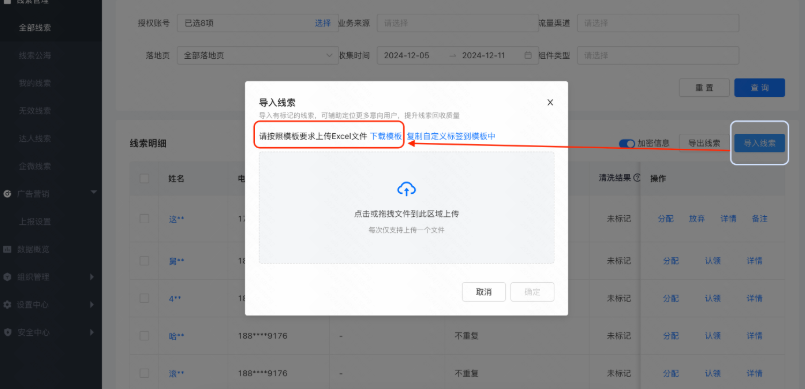Click the file upload drop area
805x389 pixels.
coord(406,207)
